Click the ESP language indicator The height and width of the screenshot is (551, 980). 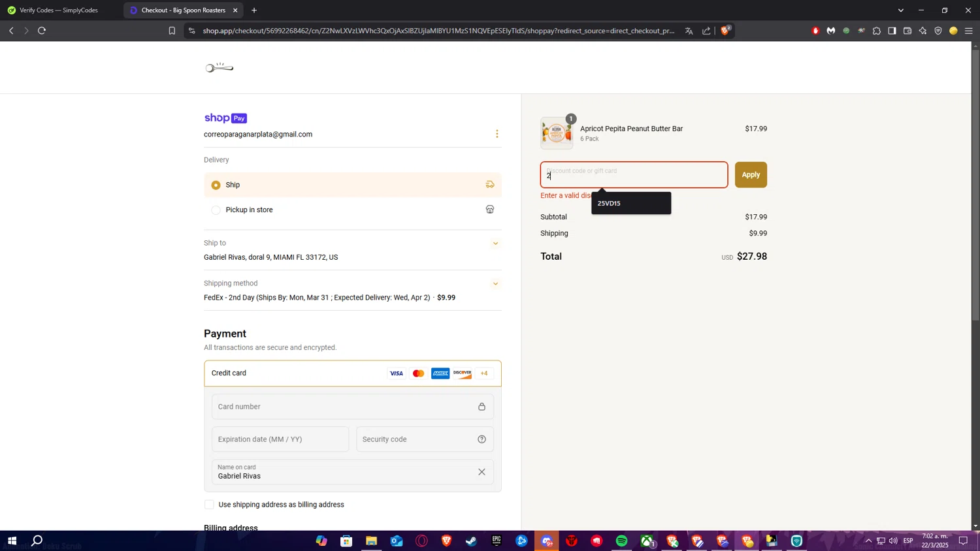coord(908,541)
